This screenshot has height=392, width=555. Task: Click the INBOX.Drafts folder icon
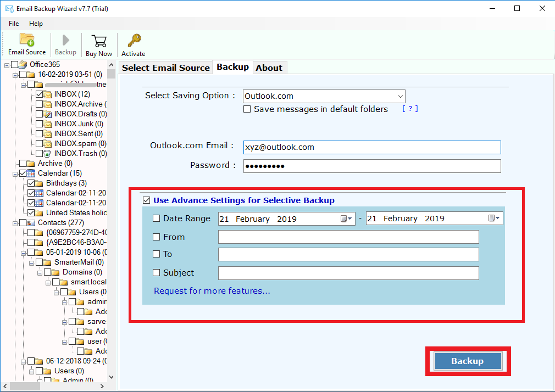tap(47, 114)
